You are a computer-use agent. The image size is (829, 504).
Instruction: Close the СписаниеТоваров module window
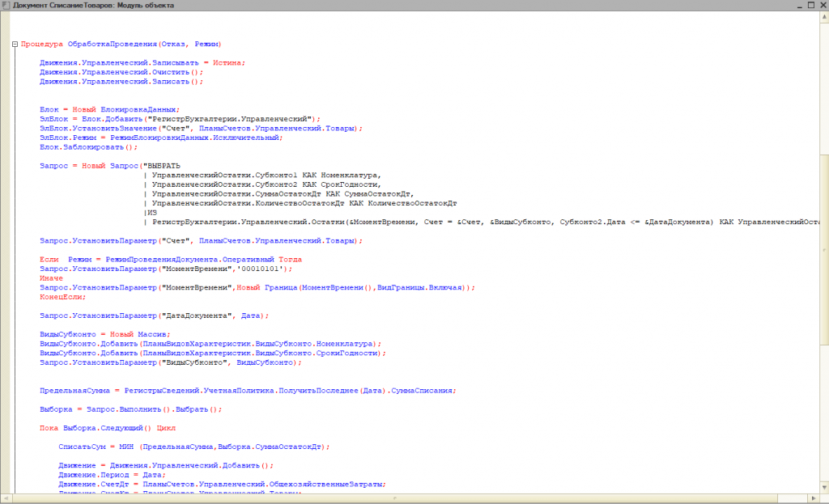pyautogui.click(x=823, y=6)
